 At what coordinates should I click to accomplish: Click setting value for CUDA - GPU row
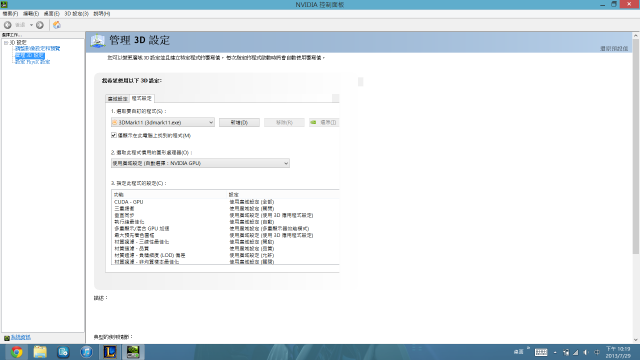coord(251,202)
